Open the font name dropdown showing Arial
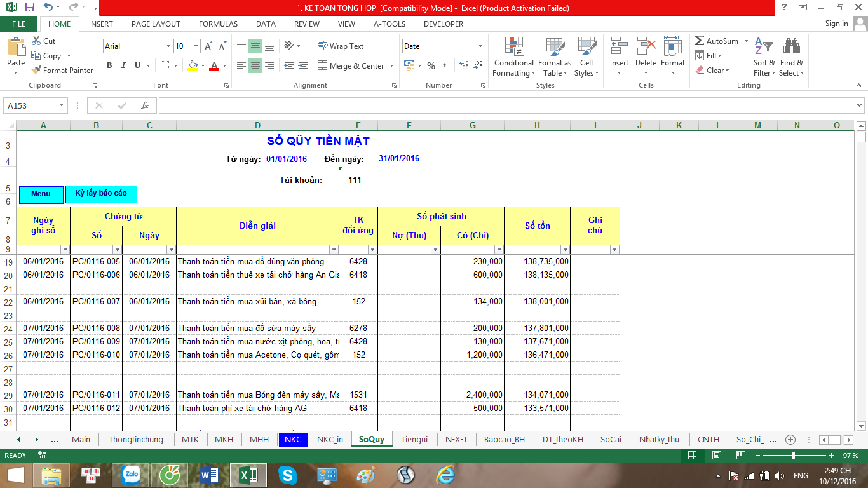 click(x=168, y=46)
